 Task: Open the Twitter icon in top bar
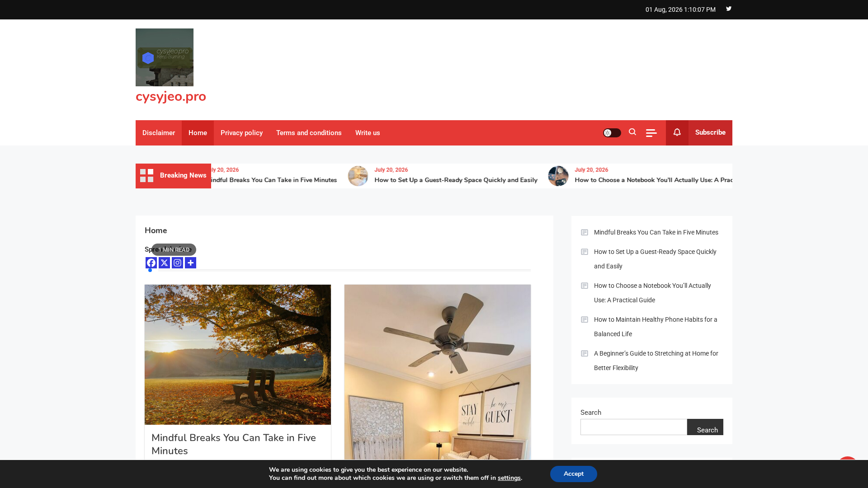pyautogui.click(x=729, y=9)
